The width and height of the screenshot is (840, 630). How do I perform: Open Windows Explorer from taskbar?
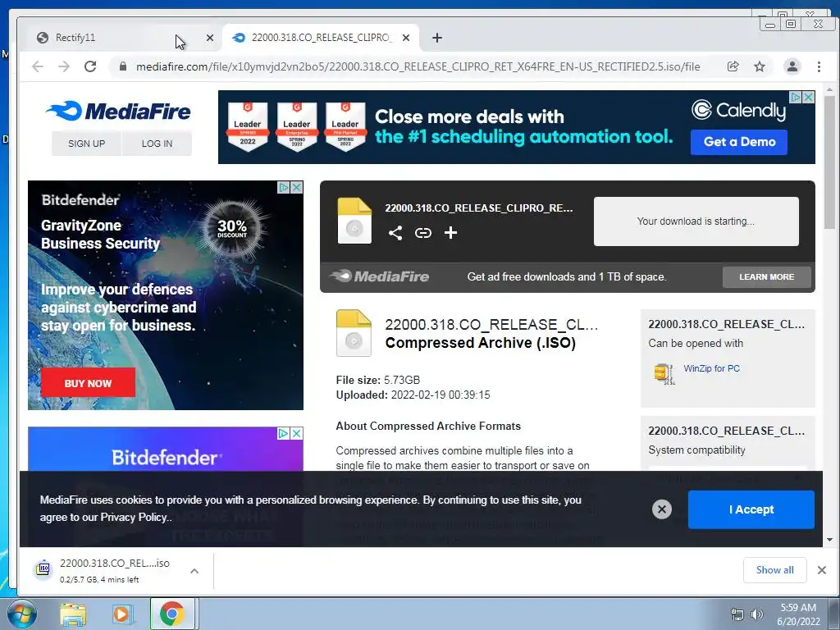coord(73,614)
